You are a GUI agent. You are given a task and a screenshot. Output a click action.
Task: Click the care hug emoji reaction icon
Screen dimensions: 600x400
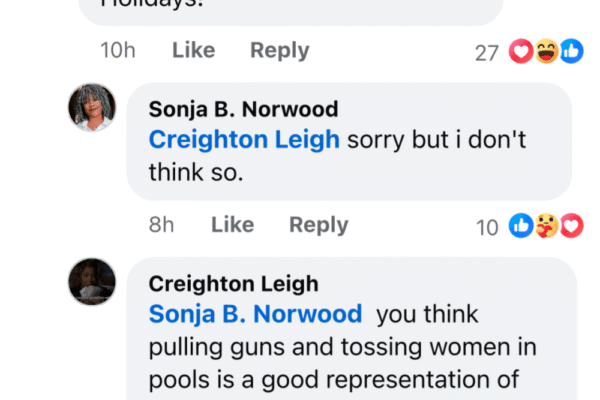pyautogui.click(x=546, y=227)
